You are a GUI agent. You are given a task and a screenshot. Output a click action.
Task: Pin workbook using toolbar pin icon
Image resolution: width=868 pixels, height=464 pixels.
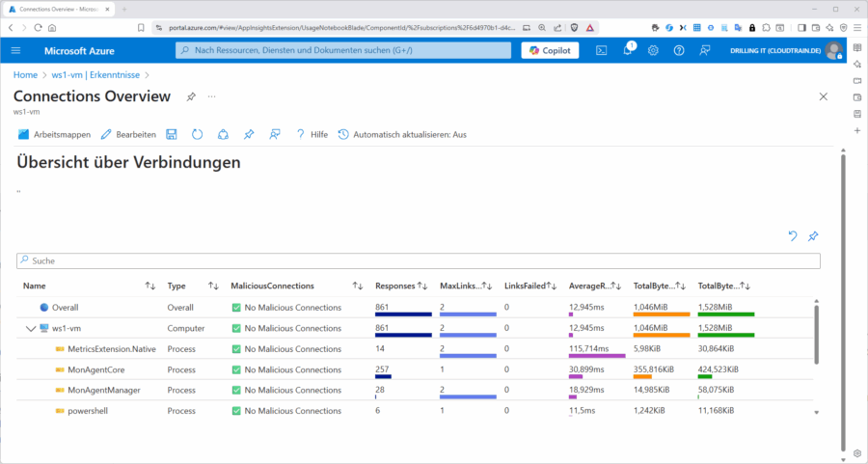click(x=249, y=134)
